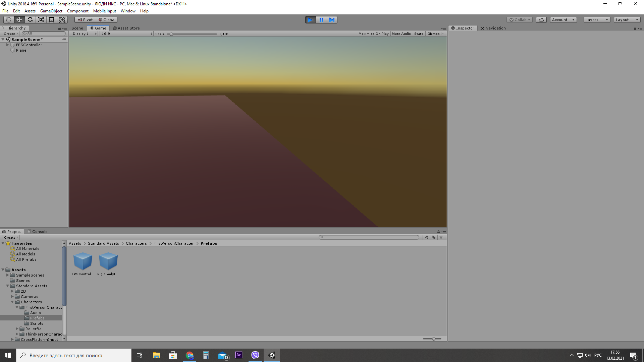Save project search as favorite star
The image size is (644, 362).
441,237
